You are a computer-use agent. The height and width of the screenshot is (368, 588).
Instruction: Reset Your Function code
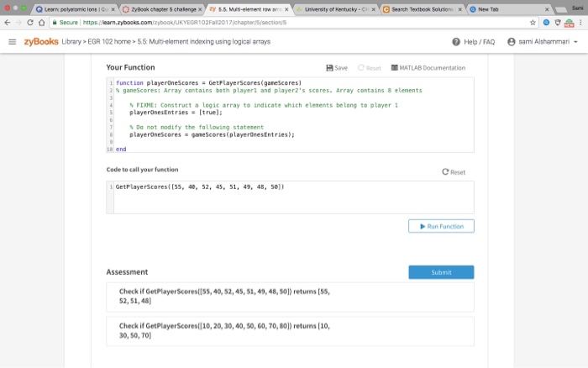click(370, 68)
